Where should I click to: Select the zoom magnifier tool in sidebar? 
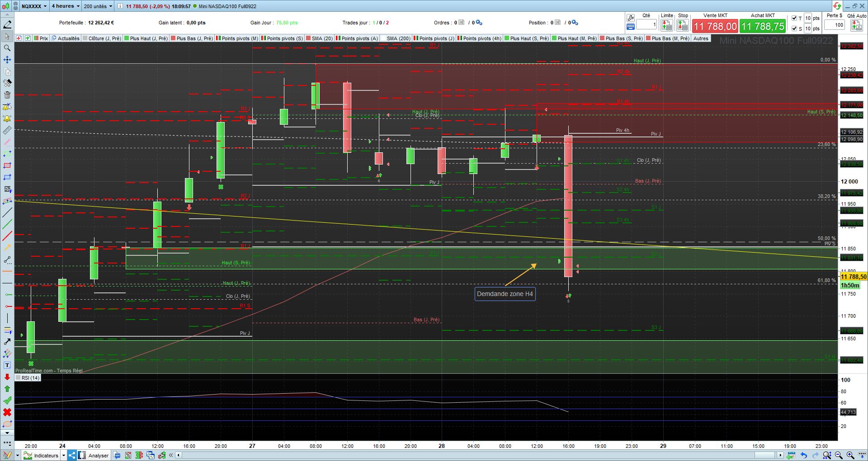pos(7,48)
